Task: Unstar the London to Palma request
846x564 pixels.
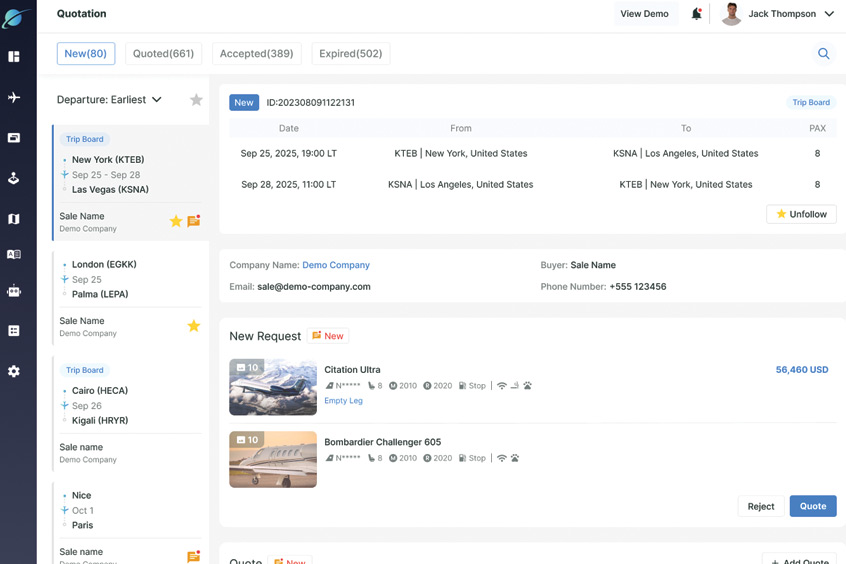Action: point(194,326)
